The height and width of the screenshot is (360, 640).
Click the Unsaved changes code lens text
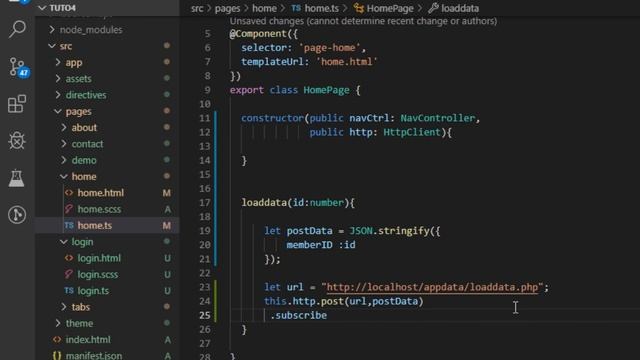click(x=363, y=21)
